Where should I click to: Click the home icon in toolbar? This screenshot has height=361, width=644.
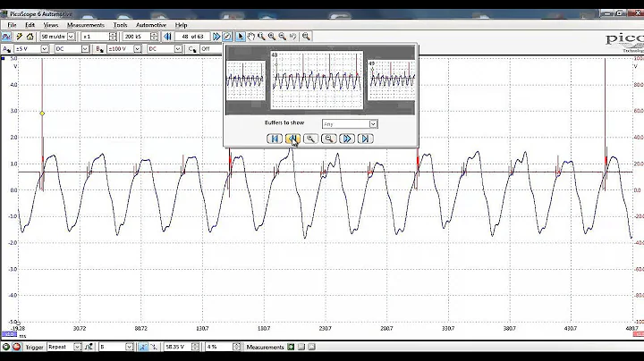coord(30,37)
